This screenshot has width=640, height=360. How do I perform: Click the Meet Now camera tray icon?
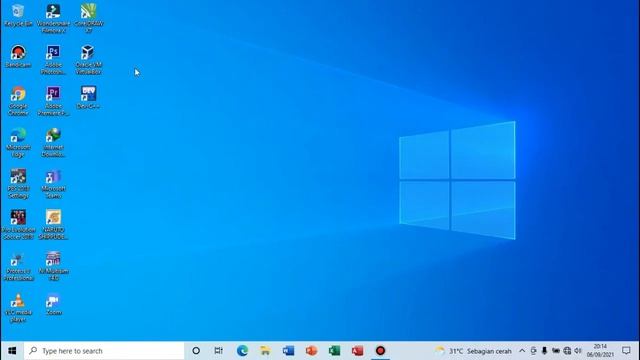point(533,351)
